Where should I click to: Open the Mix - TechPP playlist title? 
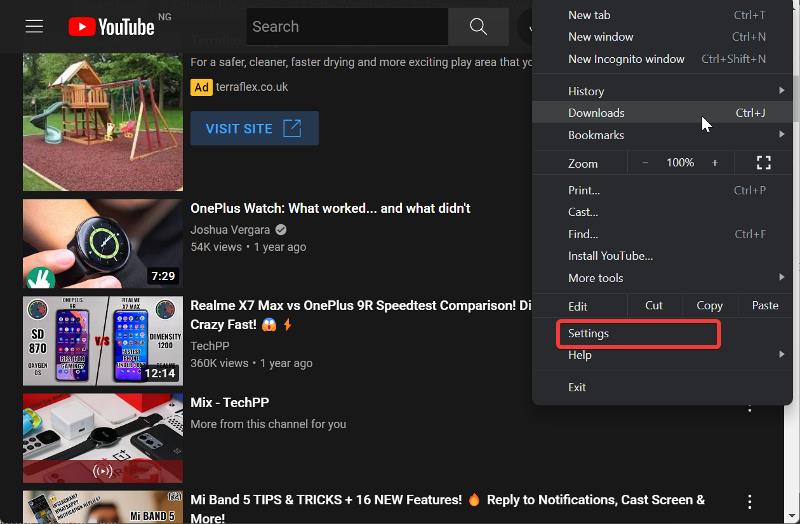[x=230, y=402]
